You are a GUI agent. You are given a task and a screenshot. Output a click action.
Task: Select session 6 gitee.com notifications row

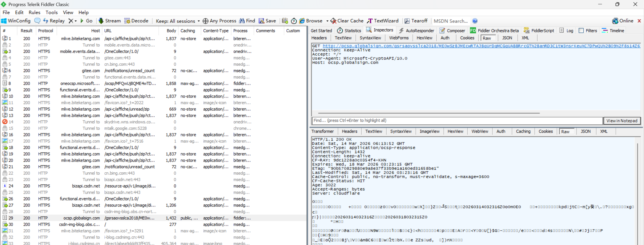pyautogui.click(x=153, y=71)
